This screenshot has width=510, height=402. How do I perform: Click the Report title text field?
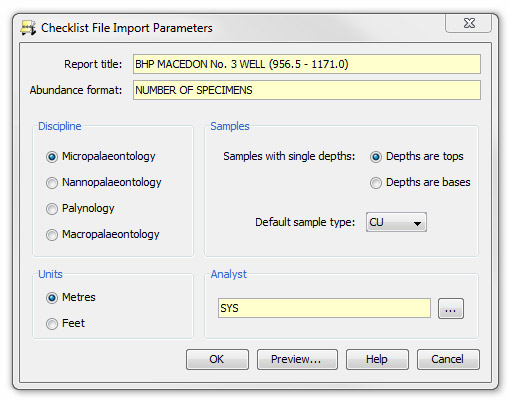(307, 64)
